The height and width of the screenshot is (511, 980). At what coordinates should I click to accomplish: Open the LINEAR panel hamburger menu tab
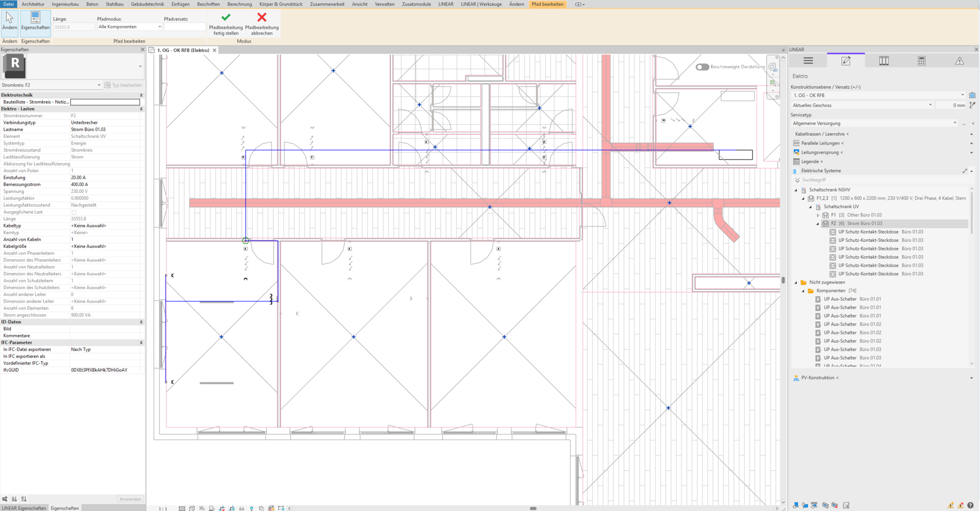pos(808,61)
